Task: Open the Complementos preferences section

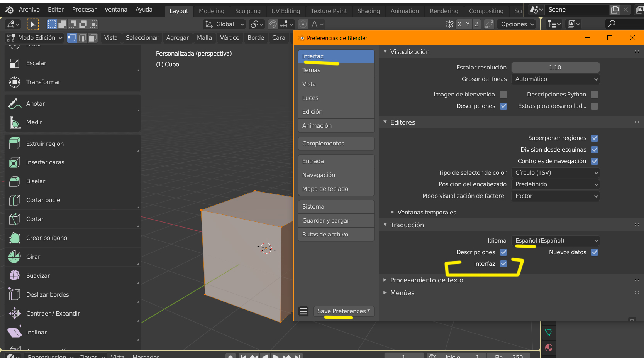Action: click(336, 144)
